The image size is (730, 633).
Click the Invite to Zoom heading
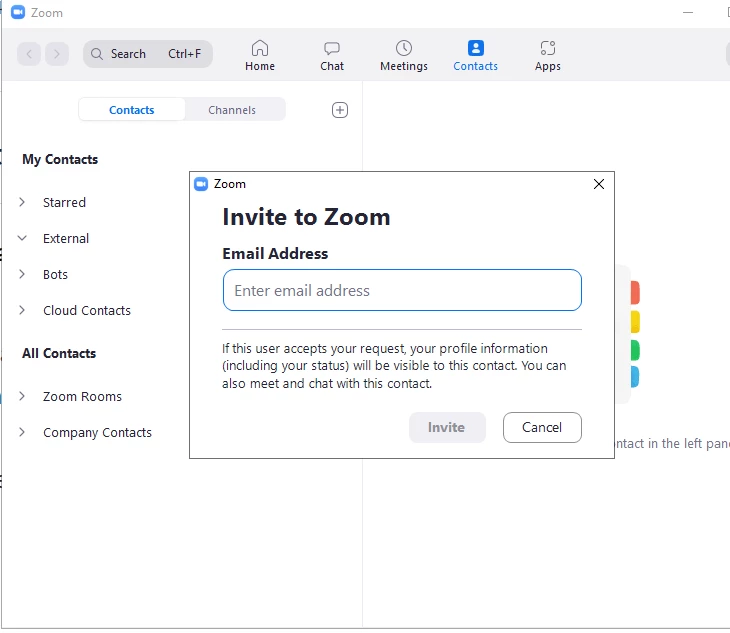pos(306,217)
